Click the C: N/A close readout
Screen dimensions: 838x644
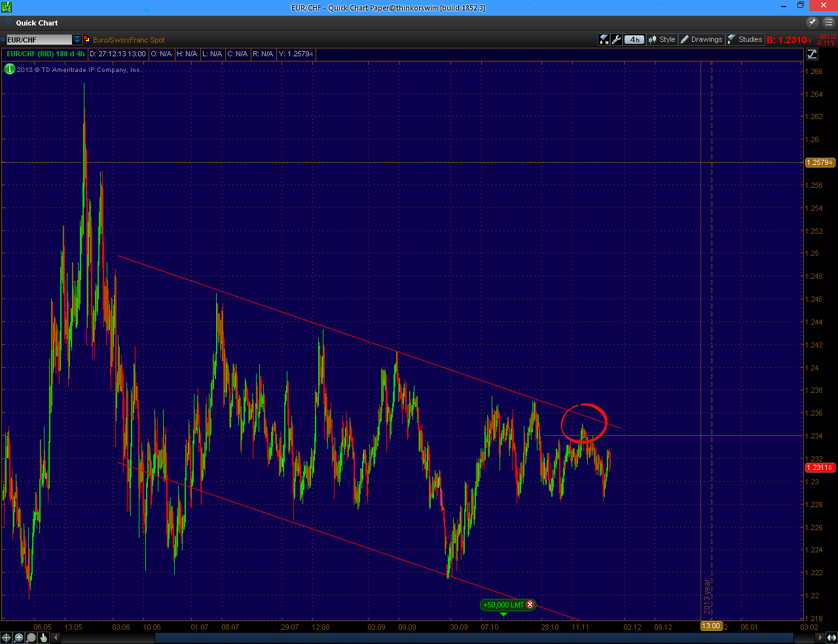[238, 54]
